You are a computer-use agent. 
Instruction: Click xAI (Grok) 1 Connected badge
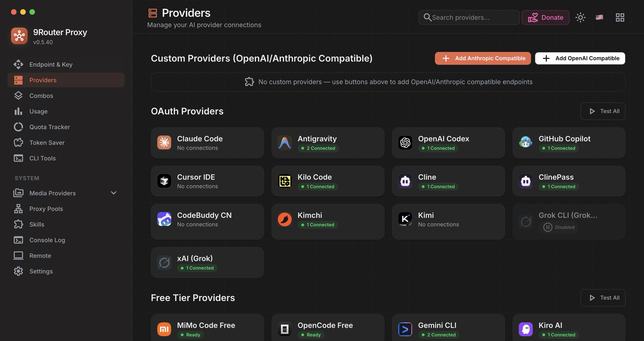click(197, 268)
